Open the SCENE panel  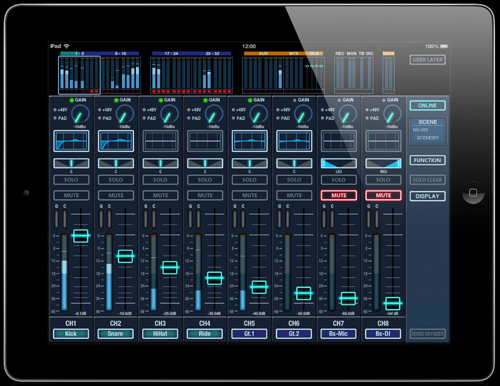428,131
